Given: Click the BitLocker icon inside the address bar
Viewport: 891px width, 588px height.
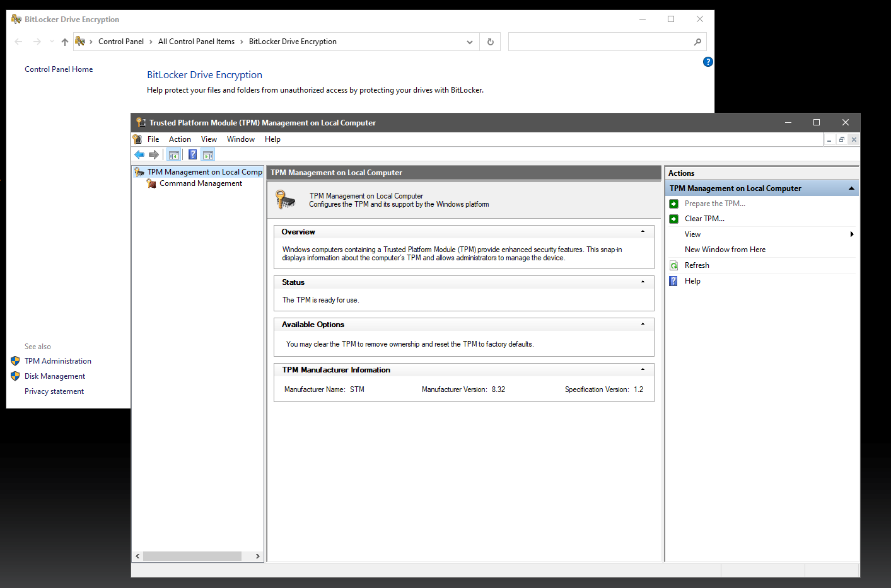Looking at the screenshot, I should coord(80,42).
